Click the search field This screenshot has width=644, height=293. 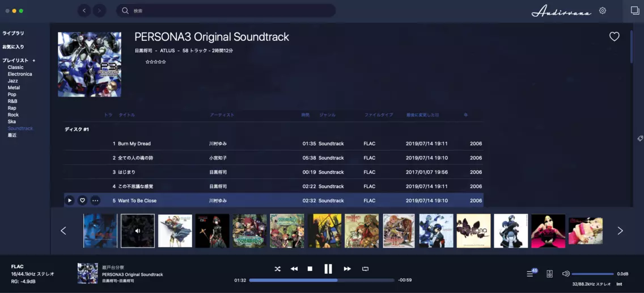point(226,11)
